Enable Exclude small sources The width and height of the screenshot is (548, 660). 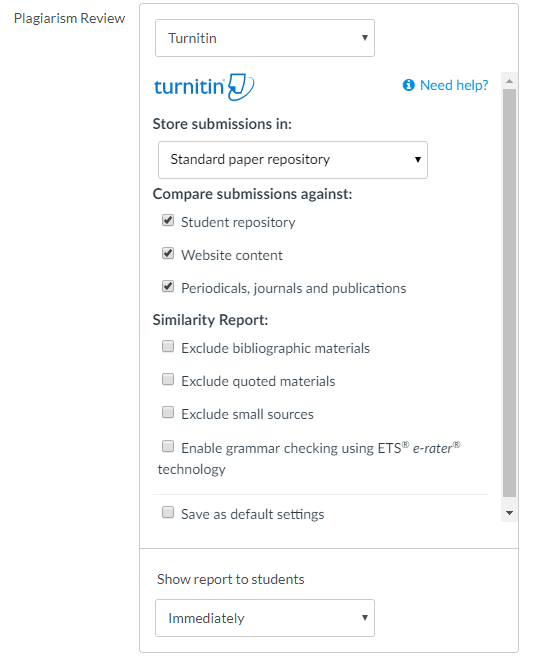168,412
